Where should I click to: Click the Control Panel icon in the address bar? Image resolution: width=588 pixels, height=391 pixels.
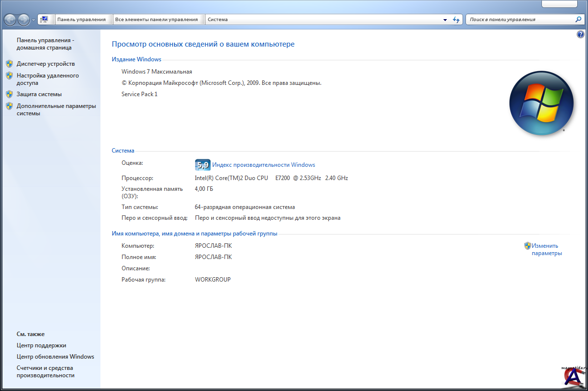point(44,20)
